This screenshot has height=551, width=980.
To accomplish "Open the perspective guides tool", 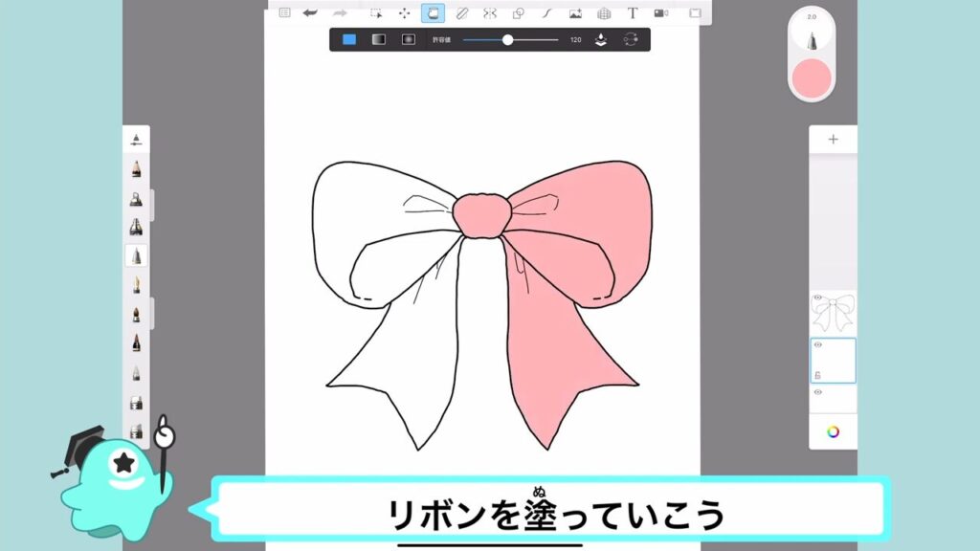I will (x=604, y=13).
